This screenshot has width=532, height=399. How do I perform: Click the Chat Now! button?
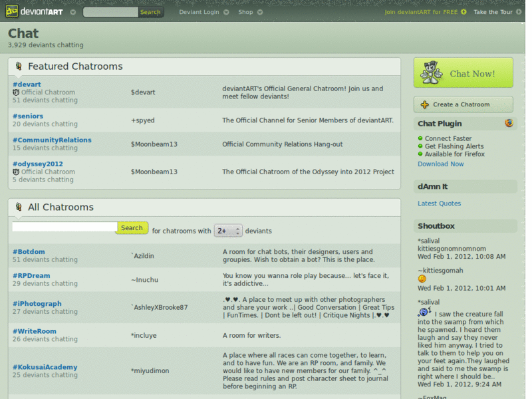463,72
